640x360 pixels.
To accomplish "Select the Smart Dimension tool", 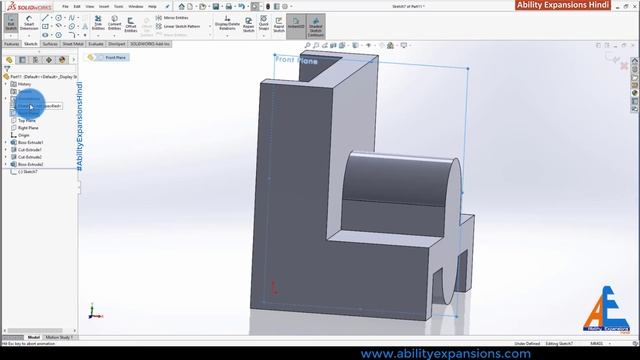I will [29, 23].
